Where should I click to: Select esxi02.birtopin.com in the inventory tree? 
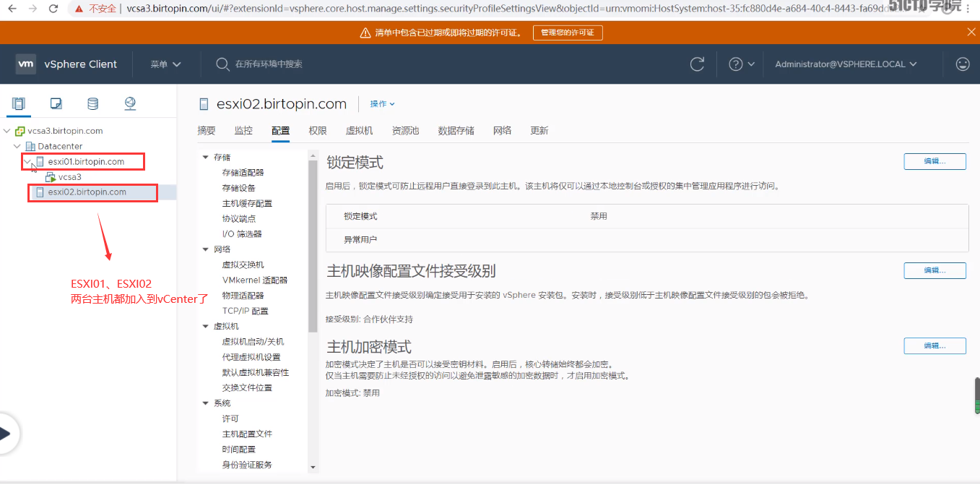[x=87, y=192]
